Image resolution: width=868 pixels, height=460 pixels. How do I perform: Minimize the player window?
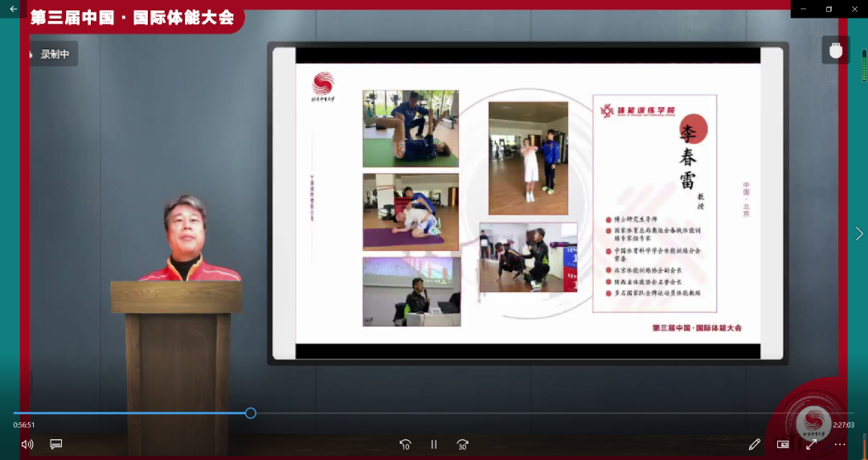pos(803,9)
